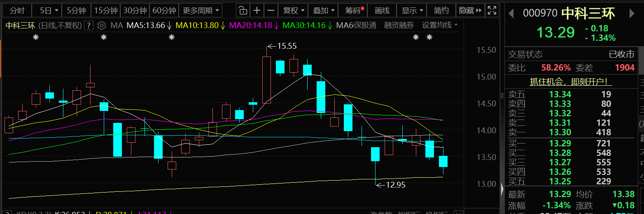This screenshot has width=644, height=214.
Task: Enter fullscreen with the expand icon
Action: coord(491,11)
